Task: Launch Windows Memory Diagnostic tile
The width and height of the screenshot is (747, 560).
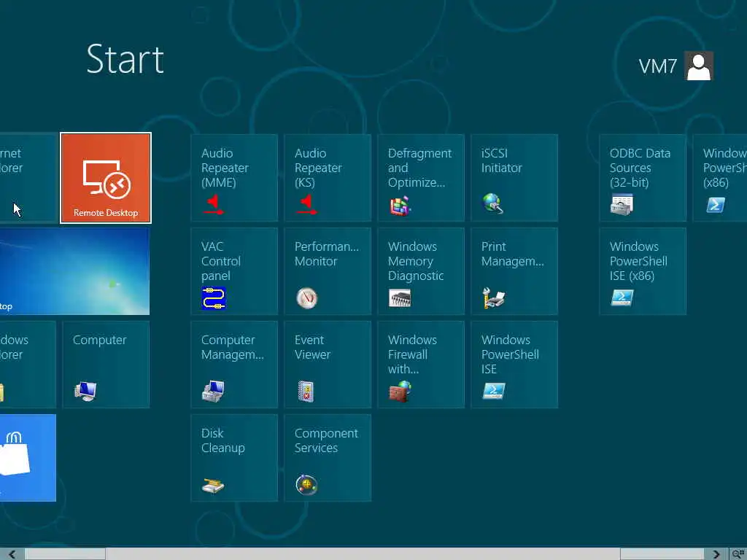Action: (x=421, y=271)
